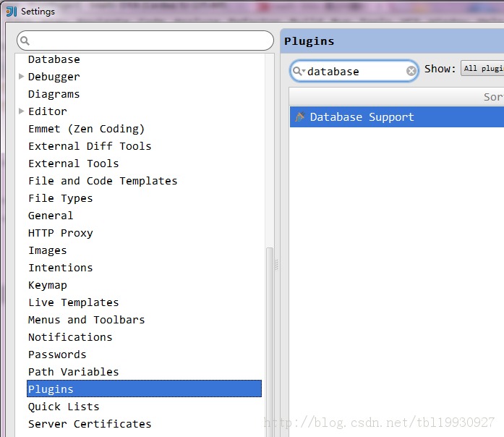Select Keymap settings entry
504x437 pixels.
coord(48,285)
